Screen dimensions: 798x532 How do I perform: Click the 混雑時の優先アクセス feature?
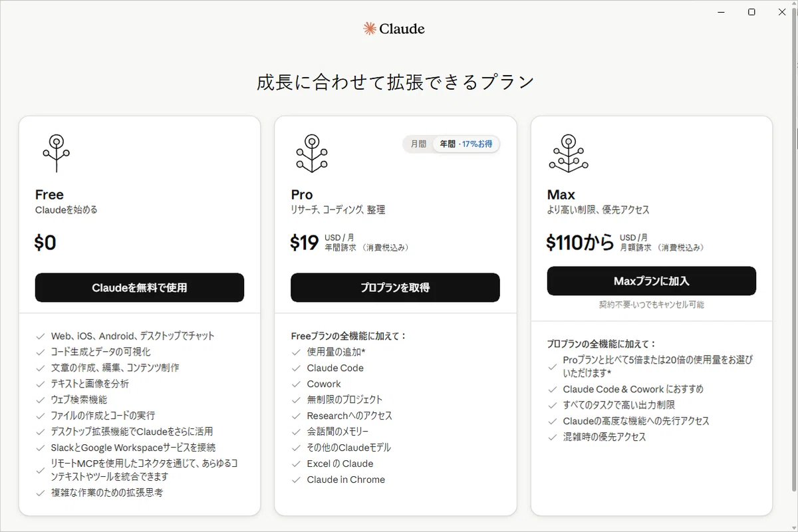coord(604,437)
